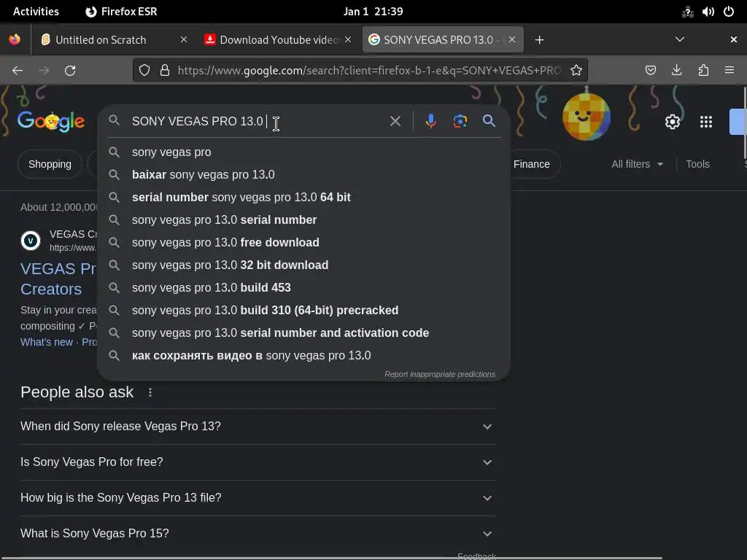Open the Pocket save icon

pos(650,71)
